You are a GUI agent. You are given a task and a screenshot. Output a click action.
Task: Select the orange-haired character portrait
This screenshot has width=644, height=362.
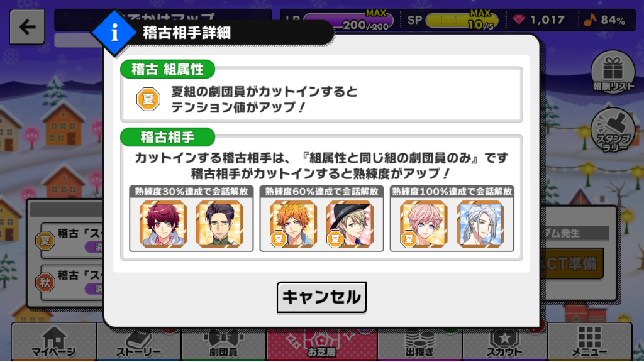pyautogui.click(x=293, y=224)
